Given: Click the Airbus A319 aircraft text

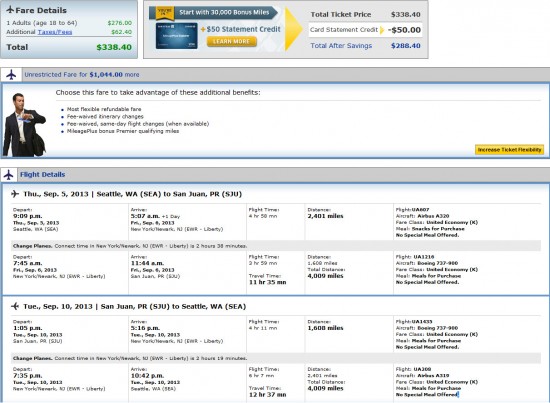Looking at the screenshot, I should click(x=433, y=376).
